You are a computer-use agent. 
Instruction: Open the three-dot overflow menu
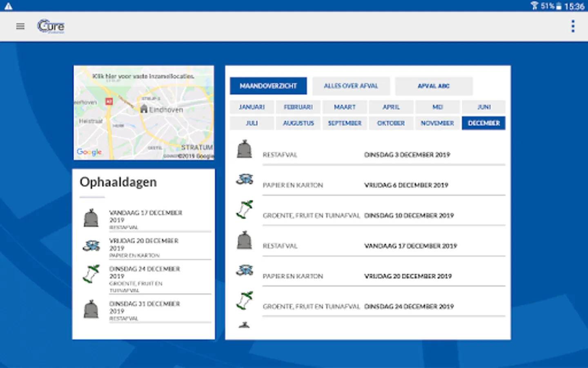click(573, 26)
